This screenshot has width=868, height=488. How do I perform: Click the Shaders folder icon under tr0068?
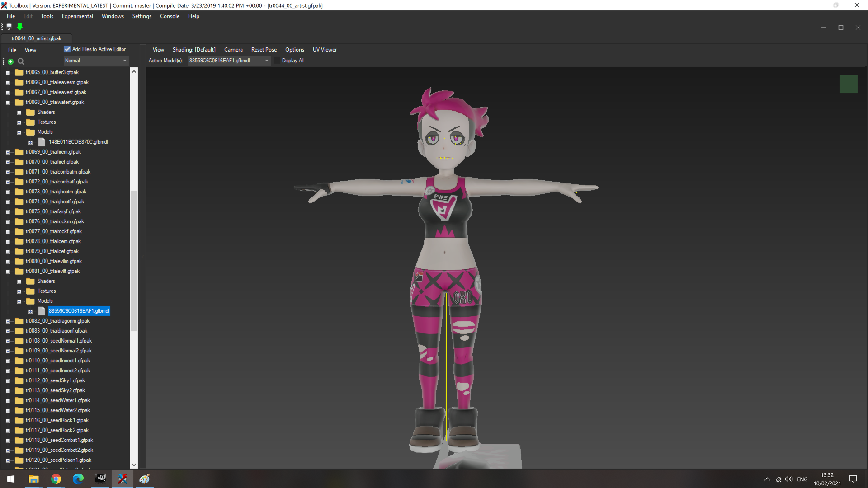coord(31,112)
